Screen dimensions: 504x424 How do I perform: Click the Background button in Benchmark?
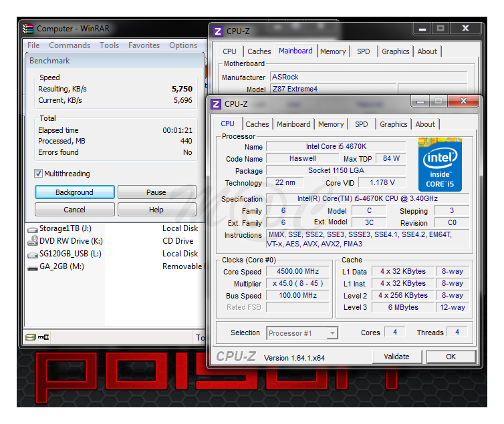(x=75, y=192)
